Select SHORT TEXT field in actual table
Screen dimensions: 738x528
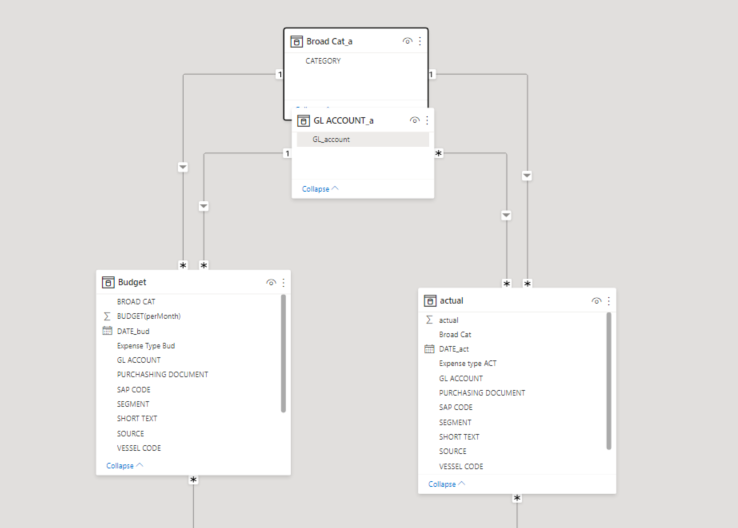459,437
